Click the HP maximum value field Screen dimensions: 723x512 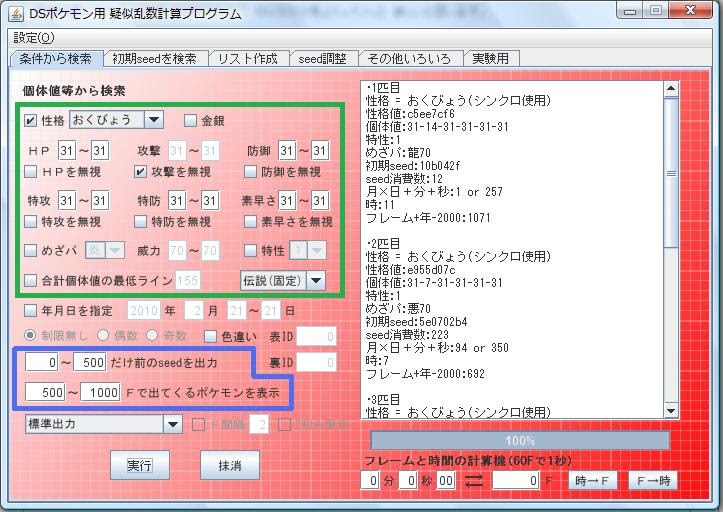(100, 150)
